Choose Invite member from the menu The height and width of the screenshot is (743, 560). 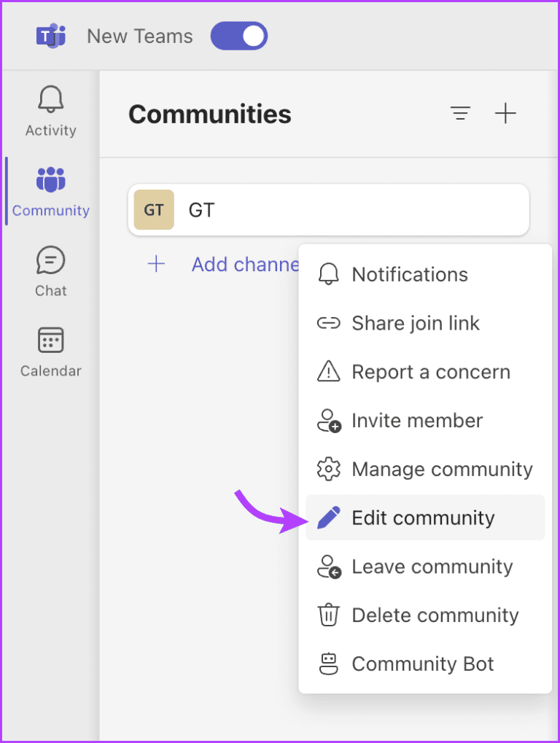coord(417,420)
